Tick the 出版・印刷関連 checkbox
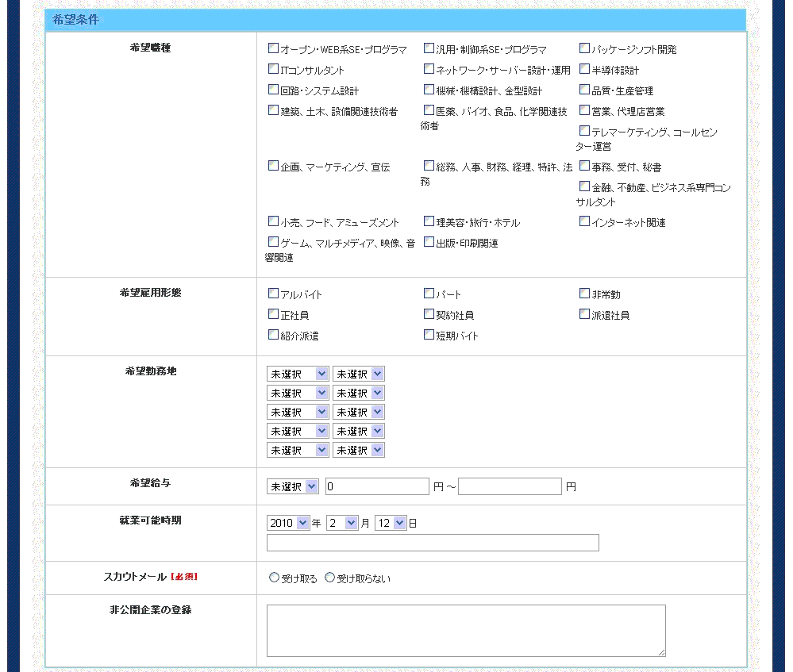This screenshot has height=672, width=793. [x=429, y=242]
